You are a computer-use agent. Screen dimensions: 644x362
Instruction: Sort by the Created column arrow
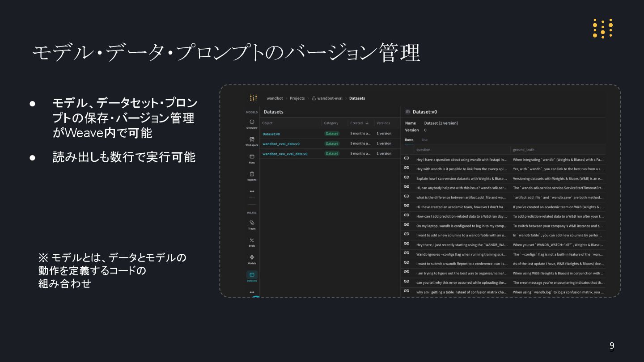coord(367,123)
